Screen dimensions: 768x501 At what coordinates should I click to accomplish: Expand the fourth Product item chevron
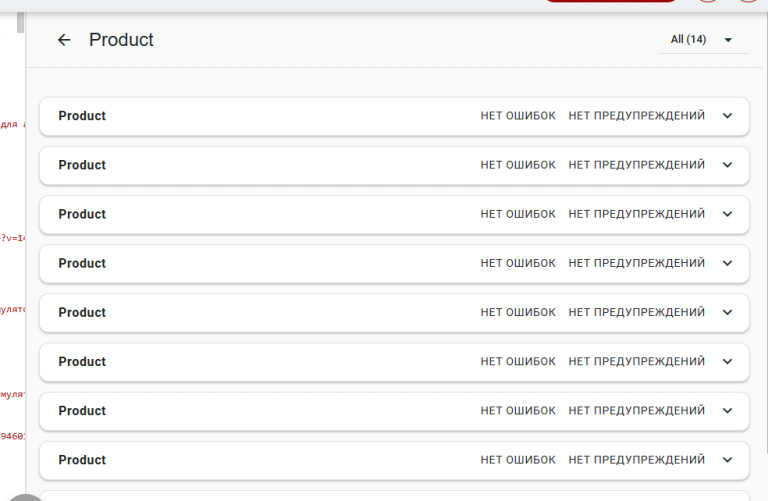tap(727, 263)
